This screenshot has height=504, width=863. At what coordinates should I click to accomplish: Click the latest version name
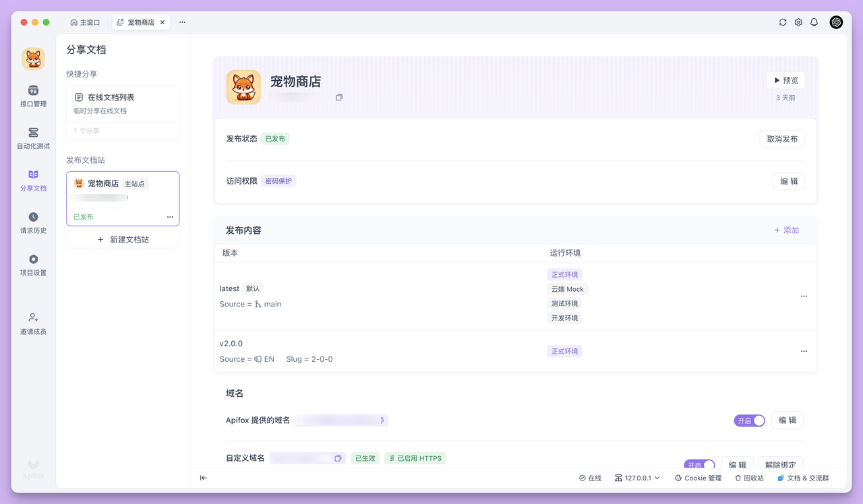click(229, 288)
